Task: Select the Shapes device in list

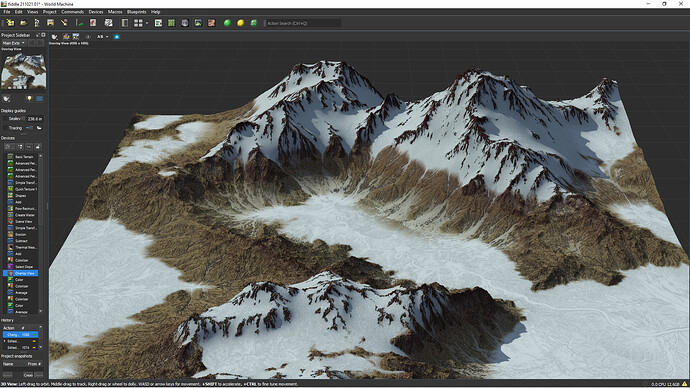Action: pos(21,195)
